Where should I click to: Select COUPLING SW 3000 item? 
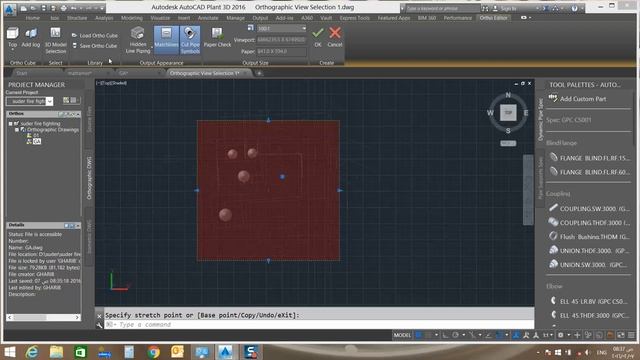point(589,209)
